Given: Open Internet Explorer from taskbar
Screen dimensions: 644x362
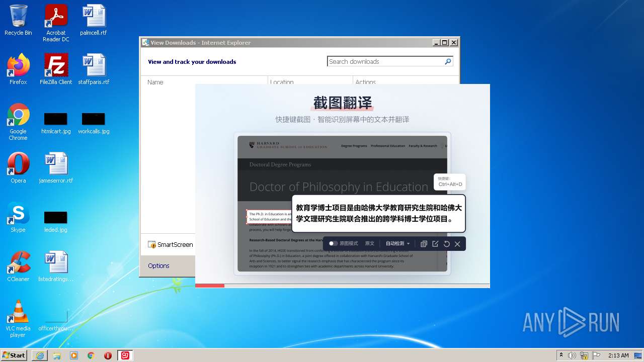Looking at the screenshot, I should click(x=40, y=355).
